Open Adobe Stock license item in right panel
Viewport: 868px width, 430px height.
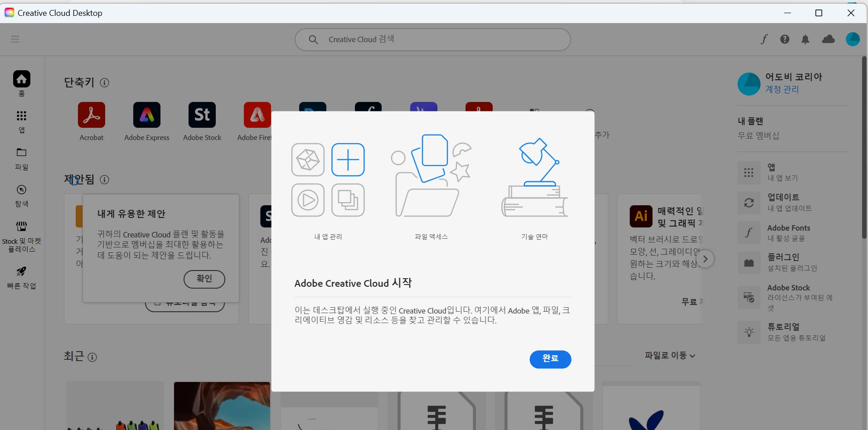793,297
